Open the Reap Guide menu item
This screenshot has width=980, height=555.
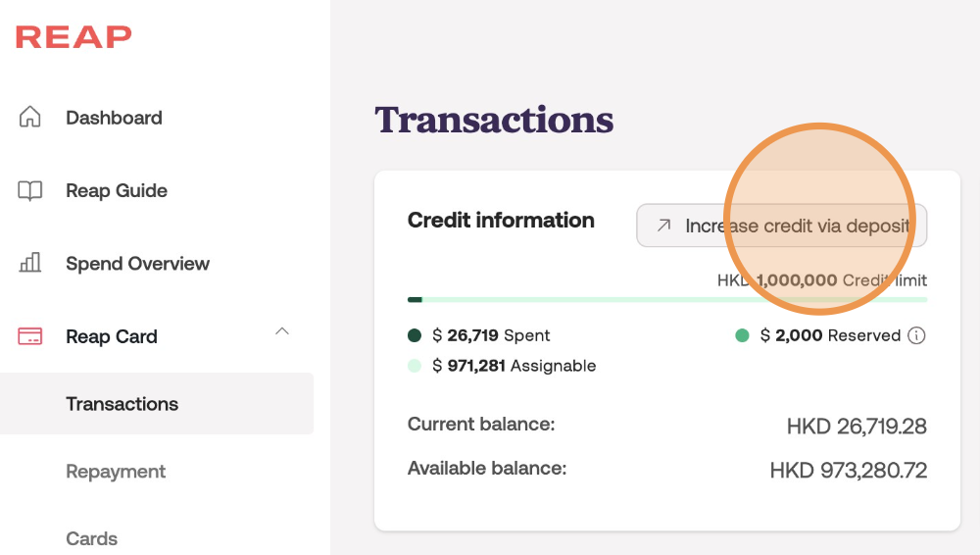pyautogui.click(x=116, y=190)
